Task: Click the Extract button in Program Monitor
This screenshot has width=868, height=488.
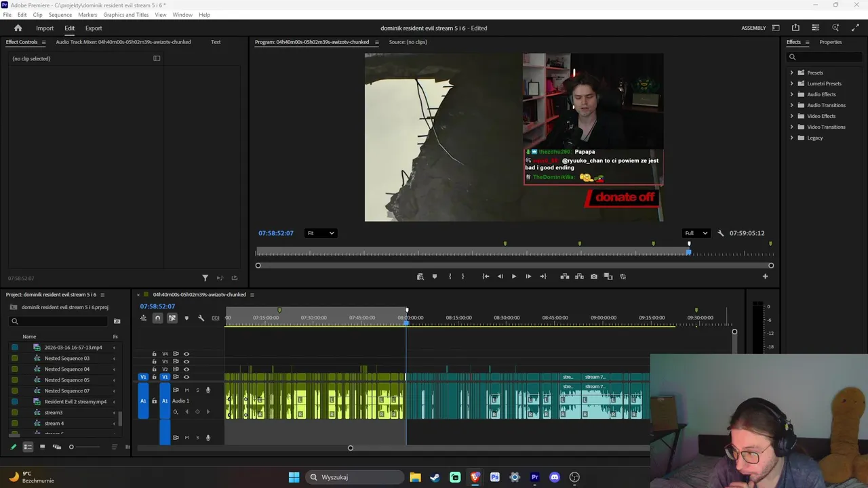Action: (579, 277)
